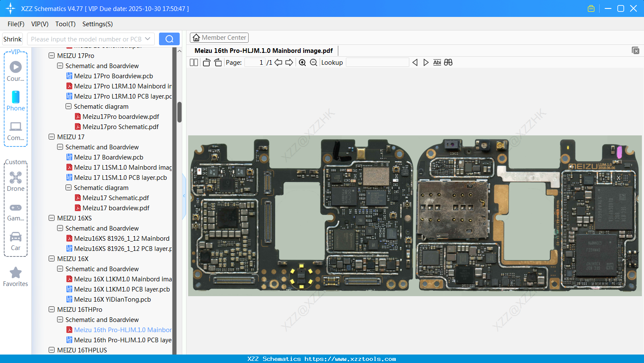Open the Tool(T) menu

[x=65, y=24]
